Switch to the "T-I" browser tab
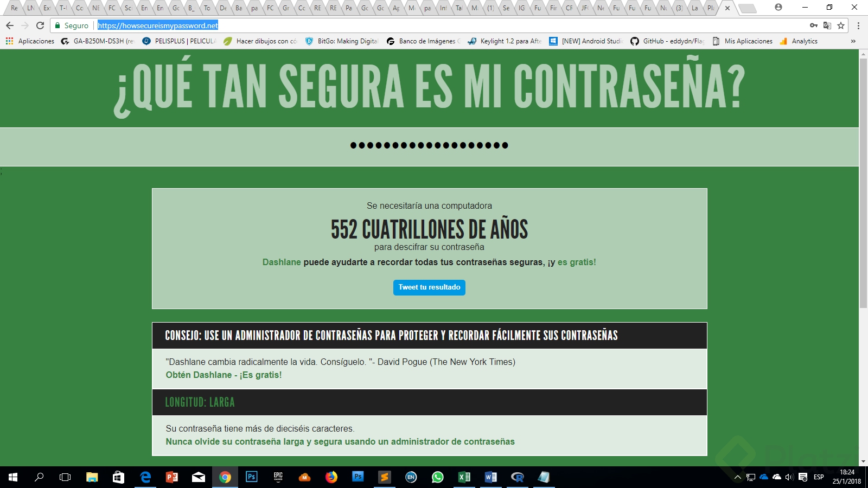The image size is (868, 488). 63,8
